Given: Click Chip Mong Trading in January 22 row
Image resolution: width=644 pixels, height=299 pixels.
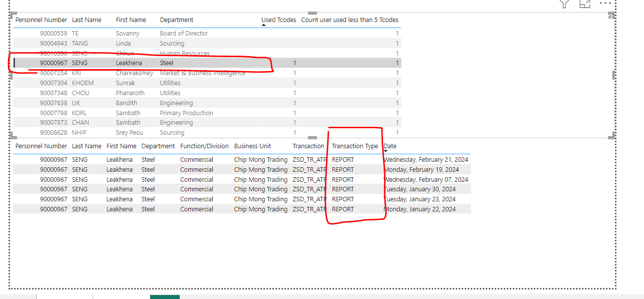Looking at the screenshot, I should pos(261,209).
